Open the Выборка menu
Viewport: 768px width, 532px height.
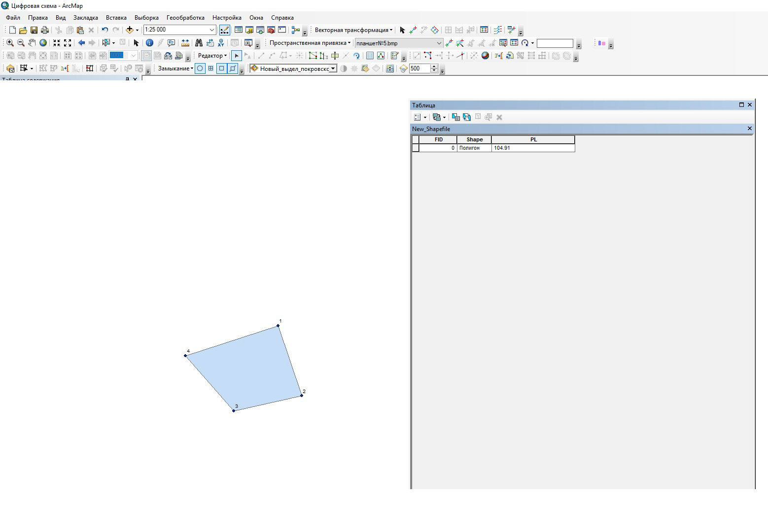tap(146, 18)
